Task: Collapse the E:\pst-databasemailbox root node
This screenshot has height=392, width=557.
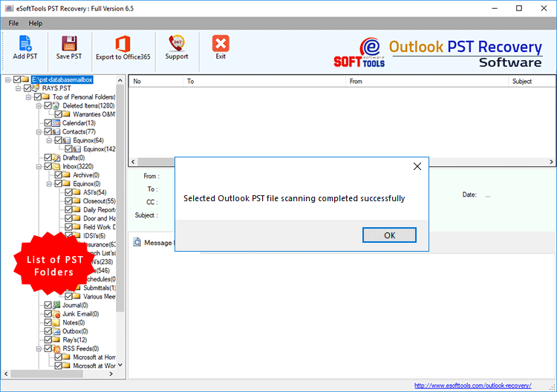Action: [8, 80]
